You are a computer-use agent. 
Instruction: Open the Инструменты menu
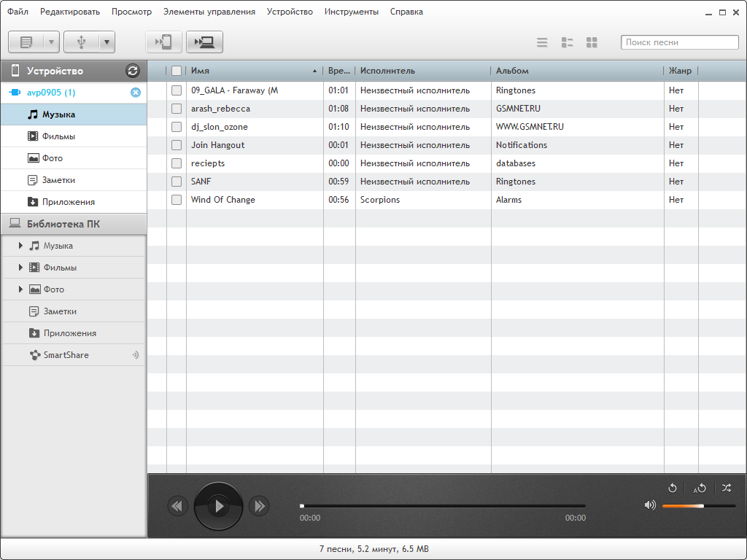coord(351,12)
